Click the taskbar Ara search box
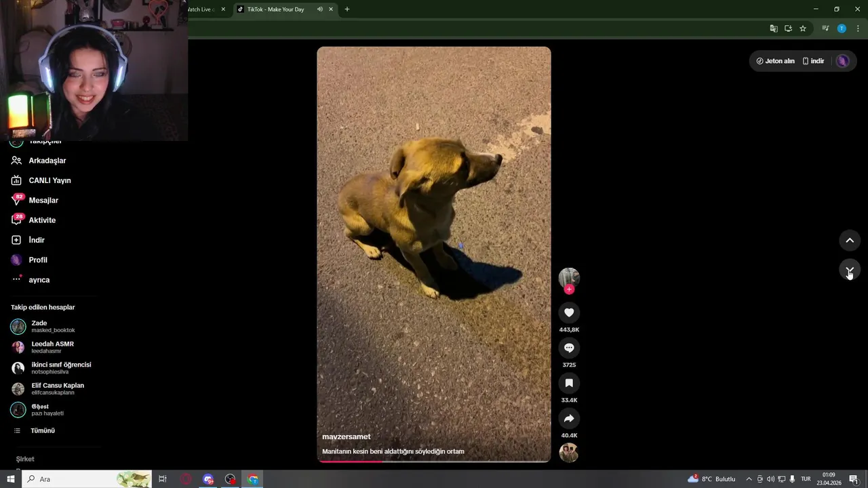 tap(87, 479)
